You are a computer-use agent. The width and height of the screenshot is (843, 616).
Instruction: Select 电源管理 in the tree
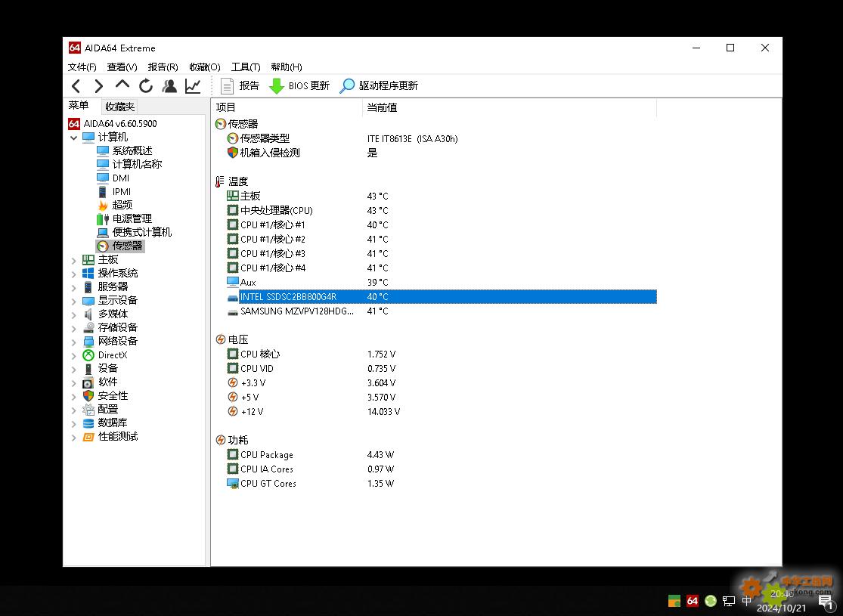(125, 218)
